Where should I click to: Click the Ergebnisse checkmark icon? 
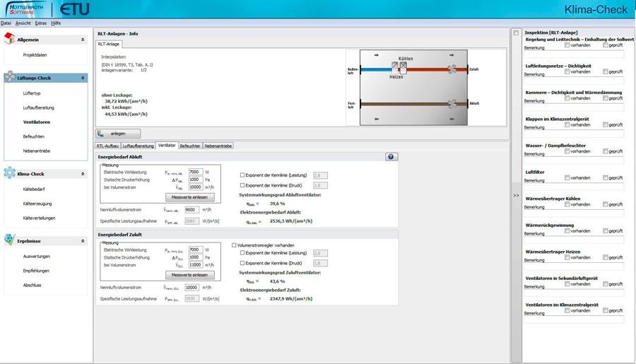coord(10,240)
